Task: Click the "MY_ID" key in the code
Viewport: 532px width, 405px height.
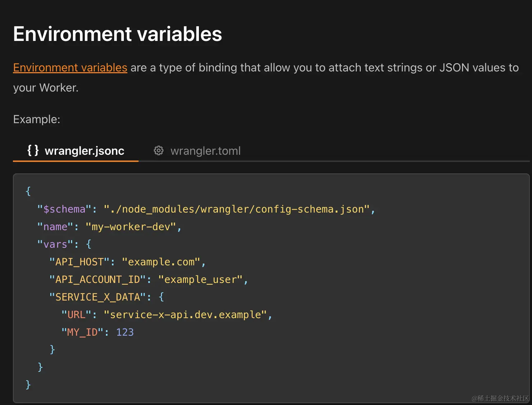Action: tap(82, 332)
